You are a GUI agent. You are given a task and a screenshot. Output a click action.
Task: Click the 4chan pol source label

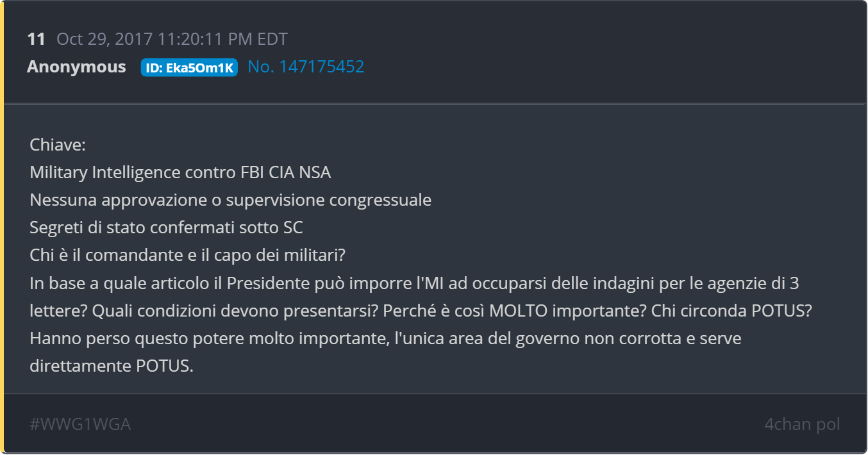pos(801,424)
